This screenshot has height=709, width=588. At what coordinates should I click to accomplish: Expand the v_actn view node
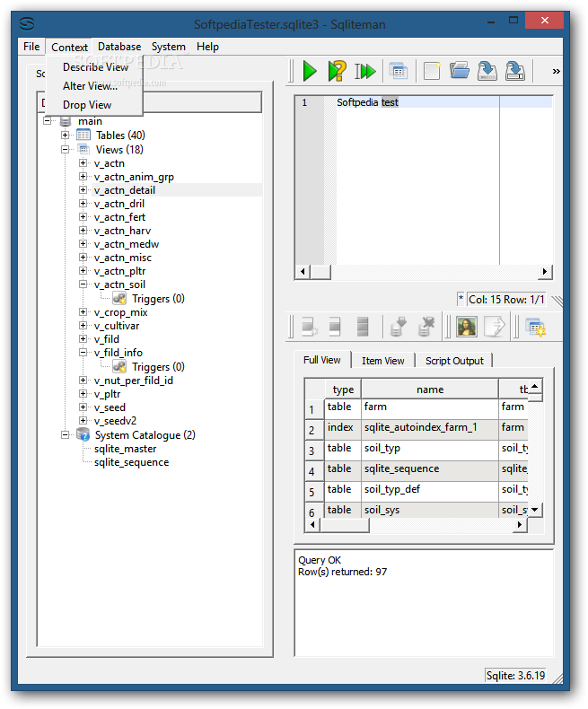[x=83, y=162]
